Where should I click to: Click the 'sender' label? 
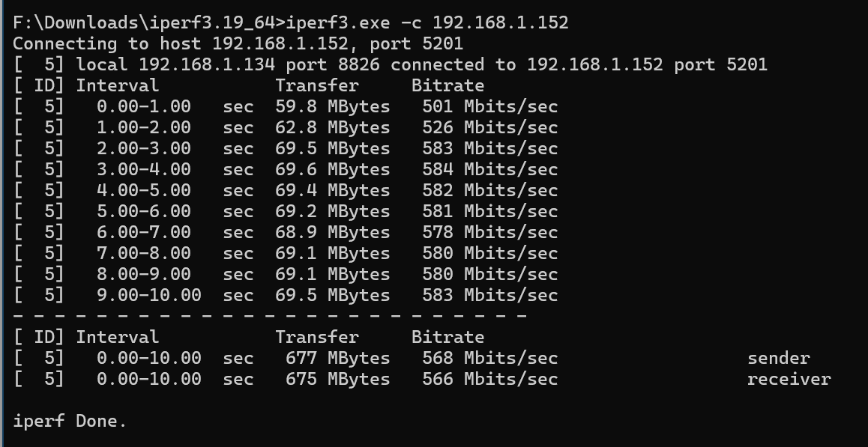click(779, 359)
